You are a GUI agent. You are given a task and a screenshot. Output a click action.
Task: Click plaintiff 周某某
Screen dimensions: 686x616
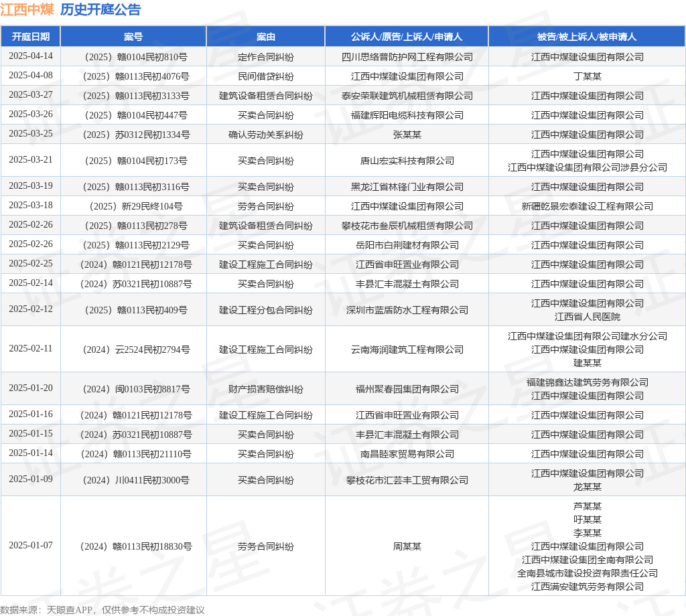coord(407,546)
